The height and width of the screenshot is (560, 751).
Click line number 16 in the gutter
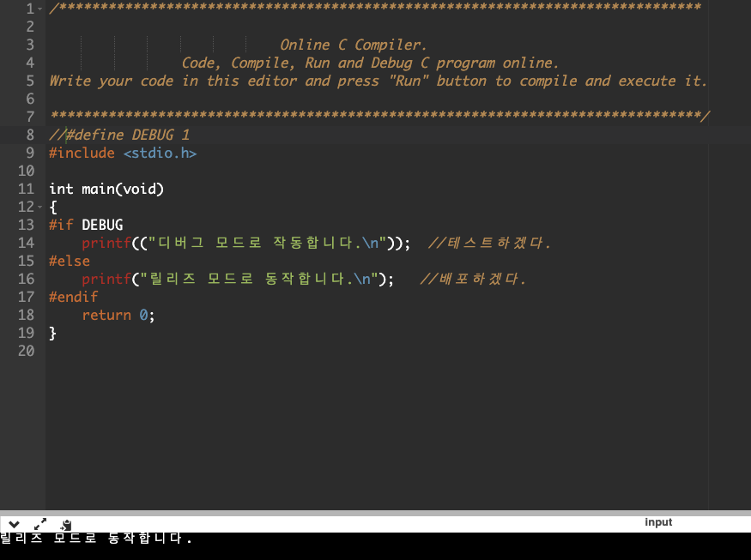[26, 279]
